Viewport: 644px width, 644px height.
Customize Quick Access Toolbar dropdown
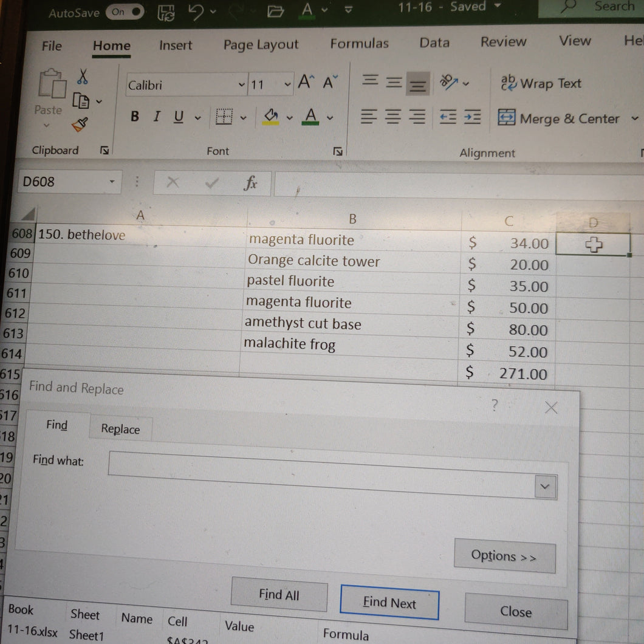pyautogui.click(x=348, y=10)
